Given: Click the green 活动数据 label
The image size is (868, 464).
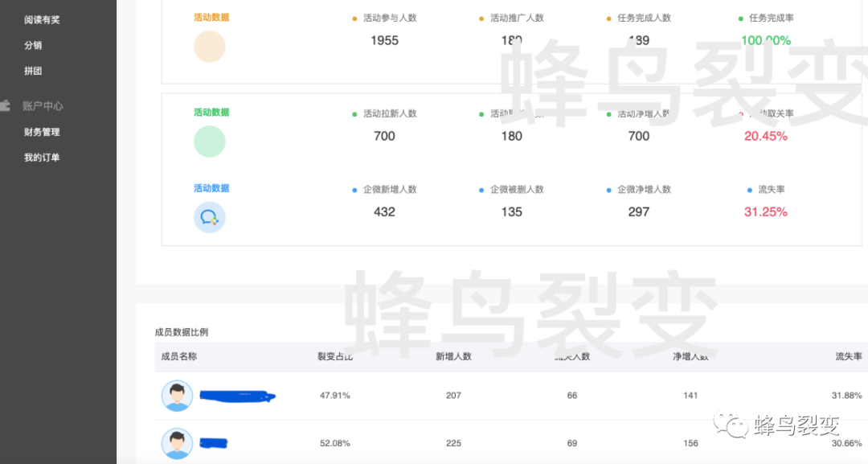Looking at the screenshot, I should [211, 113].
